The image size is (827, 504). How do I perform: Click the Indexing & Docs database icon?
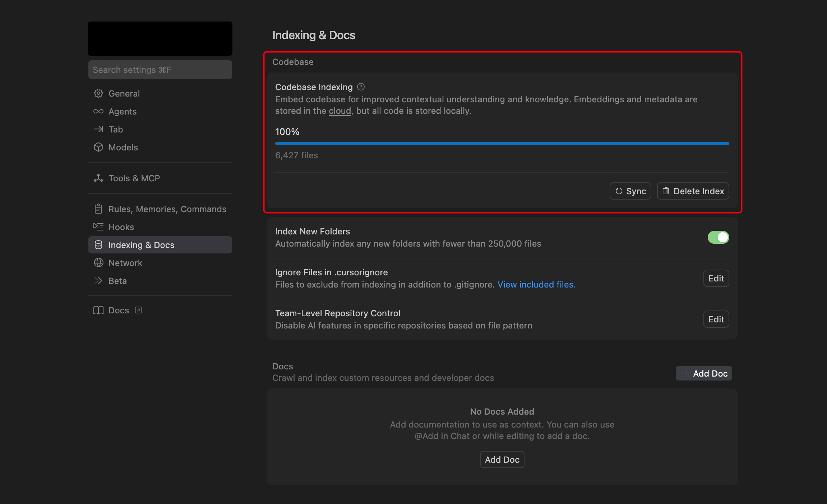[x=98, y=244]
